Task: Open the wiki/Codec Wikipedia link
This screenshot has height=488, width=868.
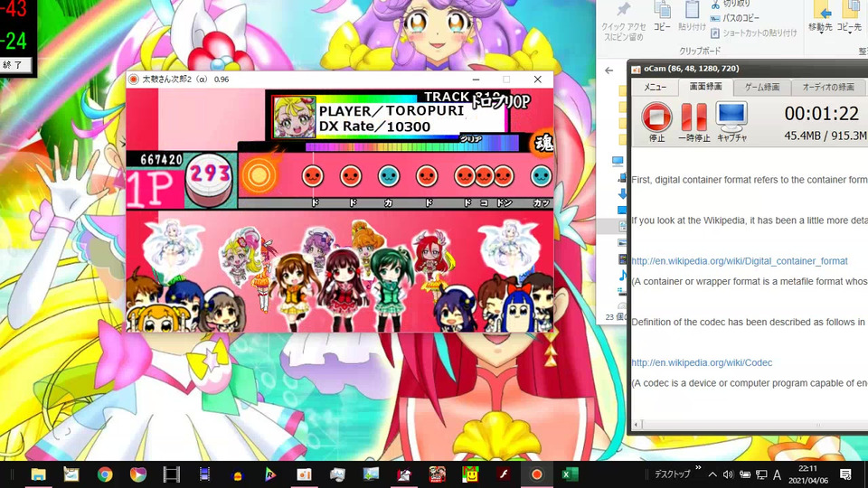Action: pos(702,363)
